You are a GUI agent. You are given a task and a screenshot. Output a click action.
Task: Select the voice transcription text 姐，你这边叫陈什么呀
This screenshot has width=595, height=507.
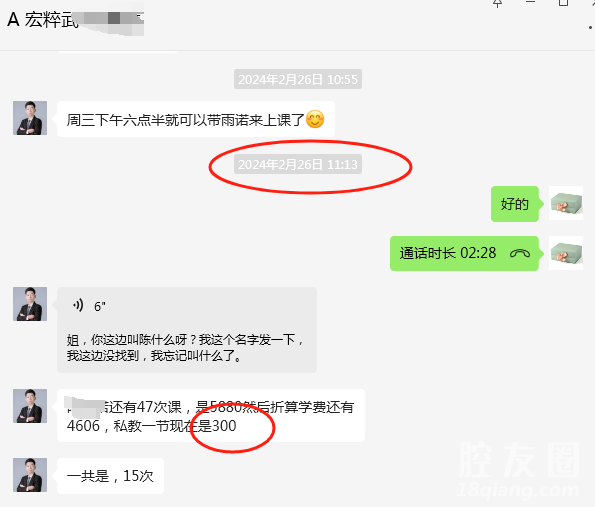(x=185, y=347)
